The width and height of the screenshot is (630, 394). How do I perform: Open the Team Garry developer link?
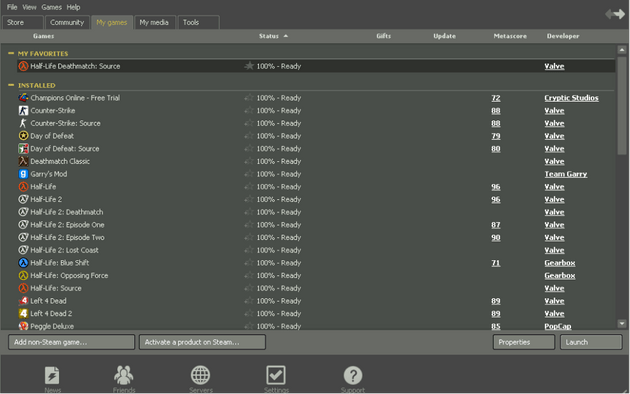coord(566,174)
